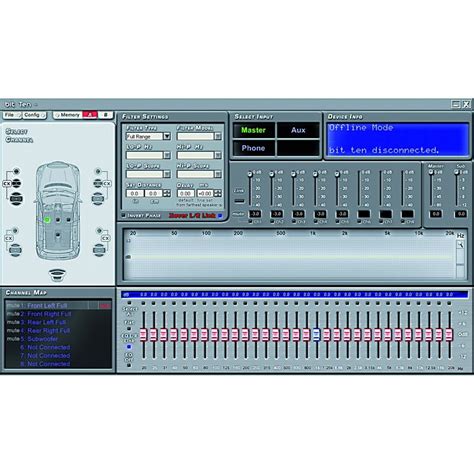Image resolution: width=474 pixels, height=474 pixels.
Task: Select the front right midrange speaker
Action: pyautogui.click(x=97, y=183)
